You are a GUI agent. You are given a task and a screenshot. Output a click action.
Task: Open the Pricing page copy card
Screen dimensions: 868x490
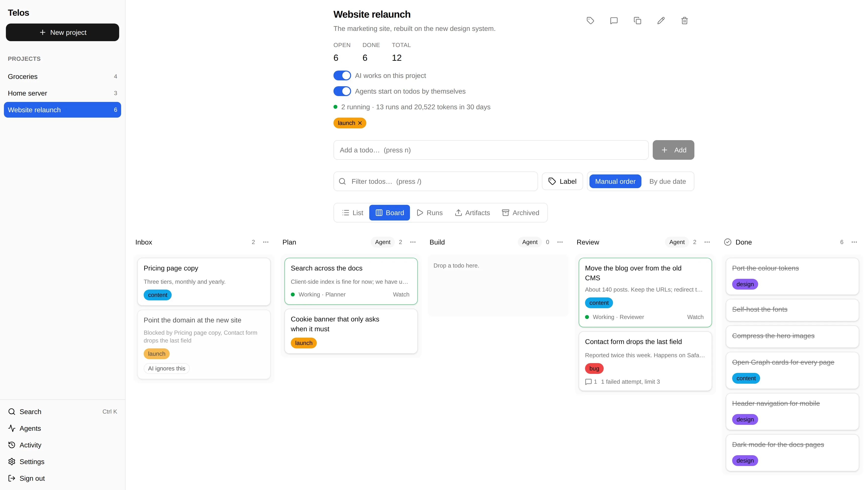(x=204, y=282)
